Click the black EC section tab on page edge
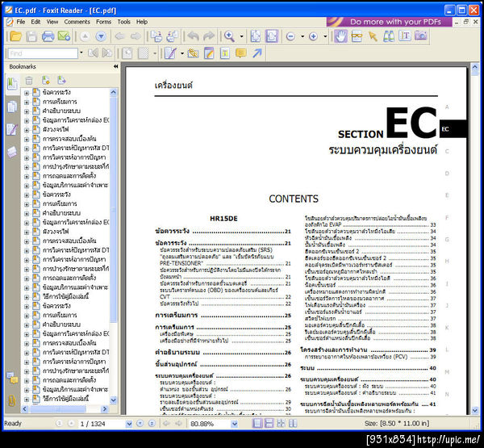The height and width of the screenshot is (448, 484). click(x=453, y=128)
